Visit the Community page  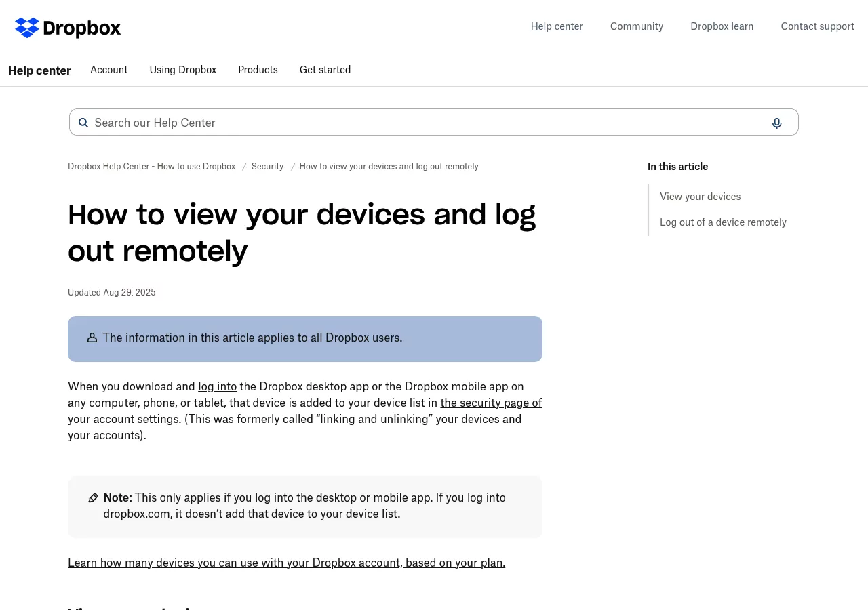[637, 26]
